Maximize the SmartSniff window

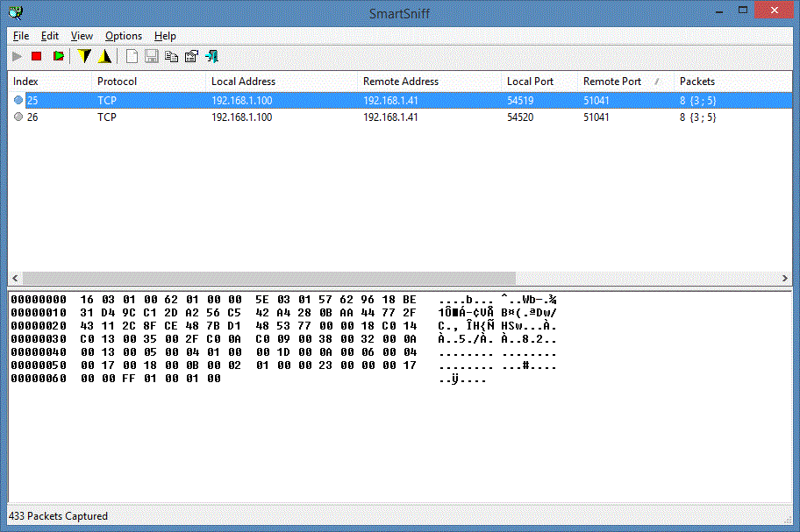[743, 11]
